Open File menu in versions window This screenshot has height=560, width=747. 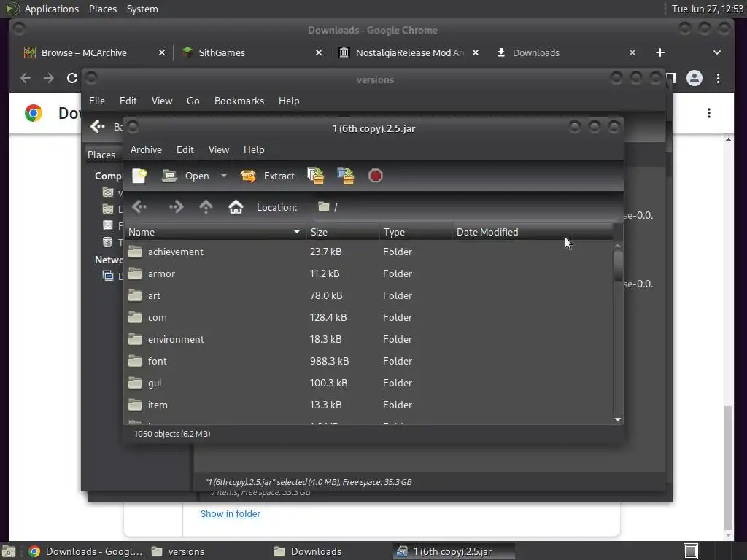[97, 101]
